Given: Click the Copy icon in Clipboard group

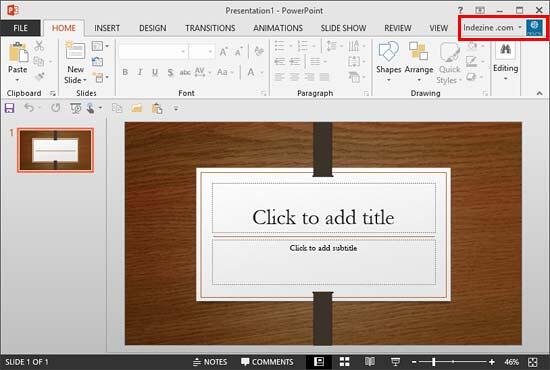Looking at the screenshot, I should coord(39,61).
